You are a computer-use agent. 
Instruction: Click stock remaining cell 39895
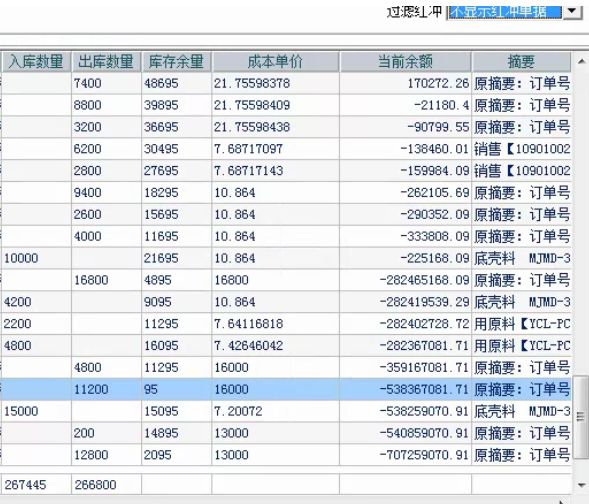(177, 105)
